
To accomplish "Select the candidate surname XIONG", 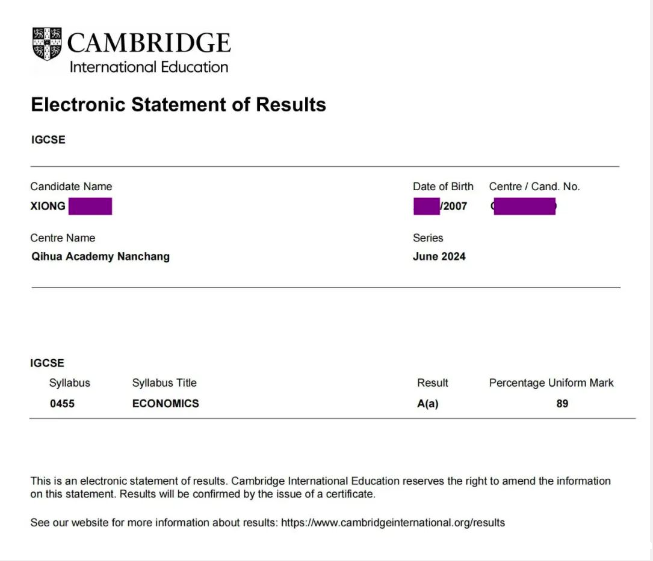I will (x=48, y=206).
